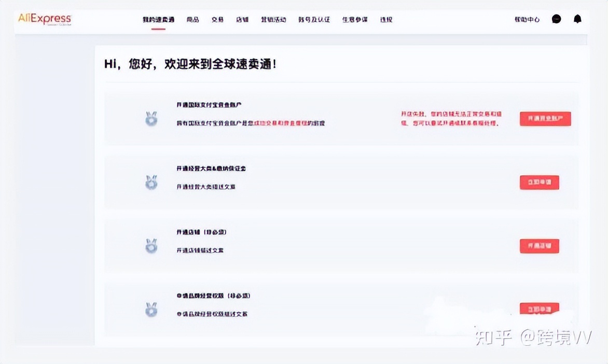Click the 开通店铺 button

click(539, 246)
